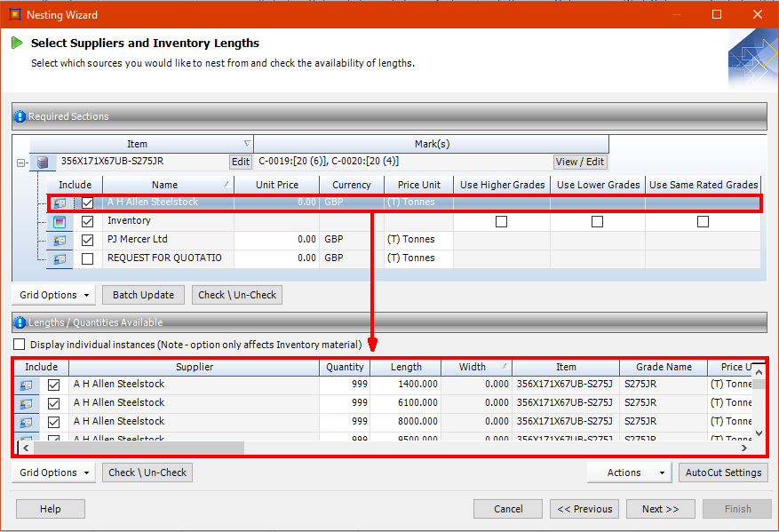
Task: Click the row icon for 8000.000 length
Action: 27,422
